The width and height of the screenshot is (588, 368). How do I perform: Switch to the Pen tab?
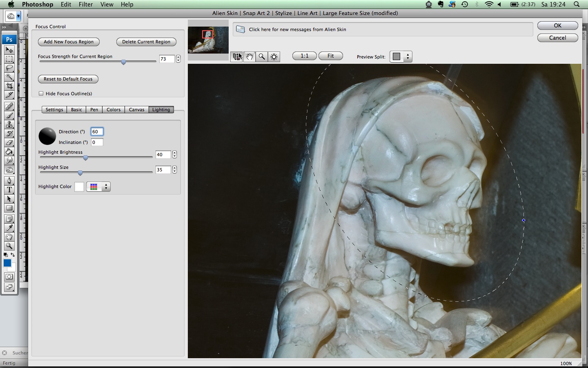[94, 110]
